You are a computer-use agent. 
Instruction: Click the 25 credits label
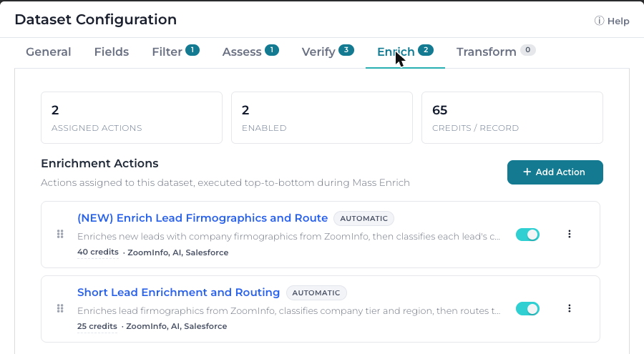(97, 327)
